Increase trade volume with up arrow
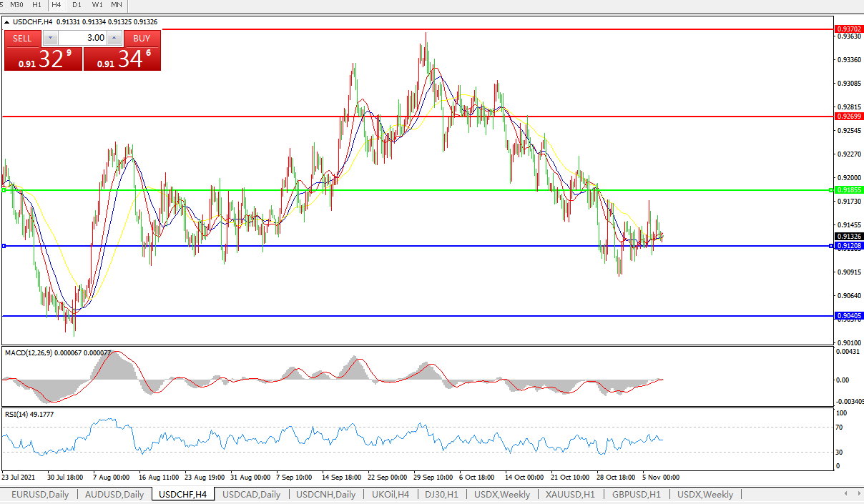The image size is (864, 504). tap(114, 38)
